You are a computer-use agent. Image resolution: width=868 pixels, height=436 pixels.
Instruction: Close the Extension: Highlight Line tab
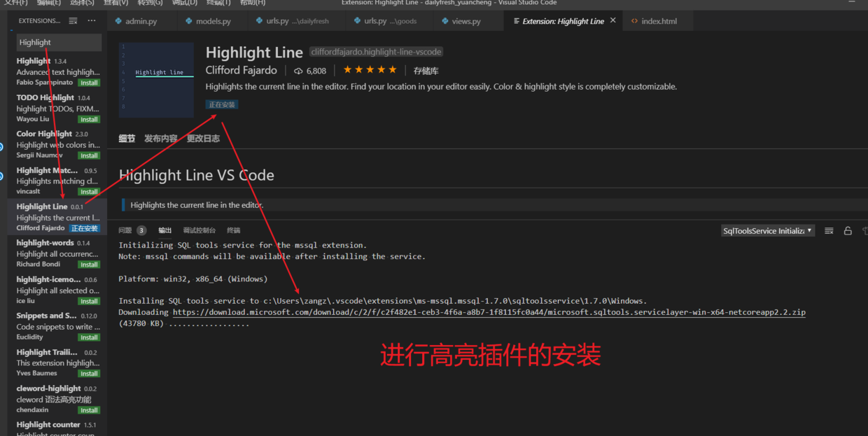click(x=613, y=21)
